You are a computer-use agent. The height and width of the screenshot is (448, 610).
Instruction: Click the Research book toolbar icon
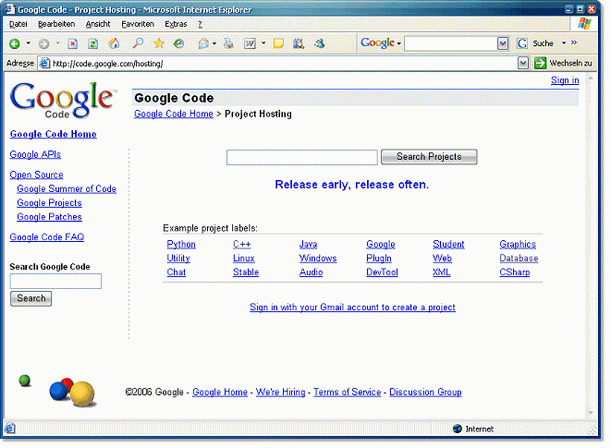click(x=298, y=43)
